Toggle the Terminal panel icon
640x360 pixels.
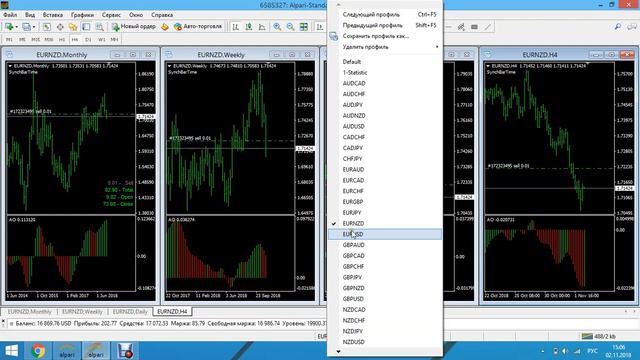(x=86, y=27)
